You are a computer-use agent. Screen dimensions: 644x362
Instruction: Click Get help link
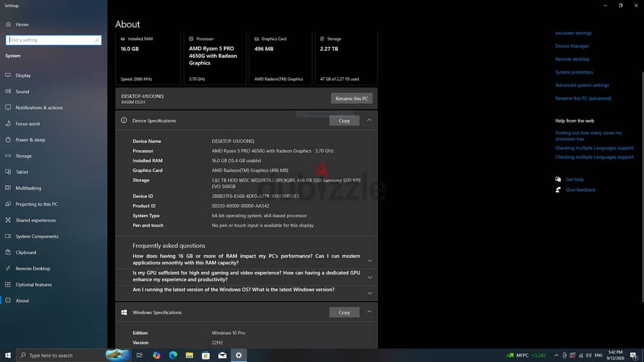point(575,180)
